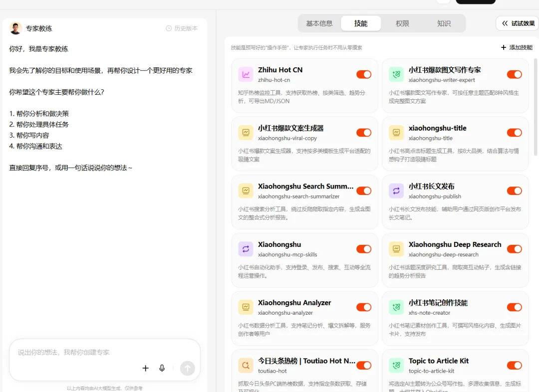Screen dimensions: 539x392
Task: Switch to the 基本信息 tab
Action: point(319,23)
